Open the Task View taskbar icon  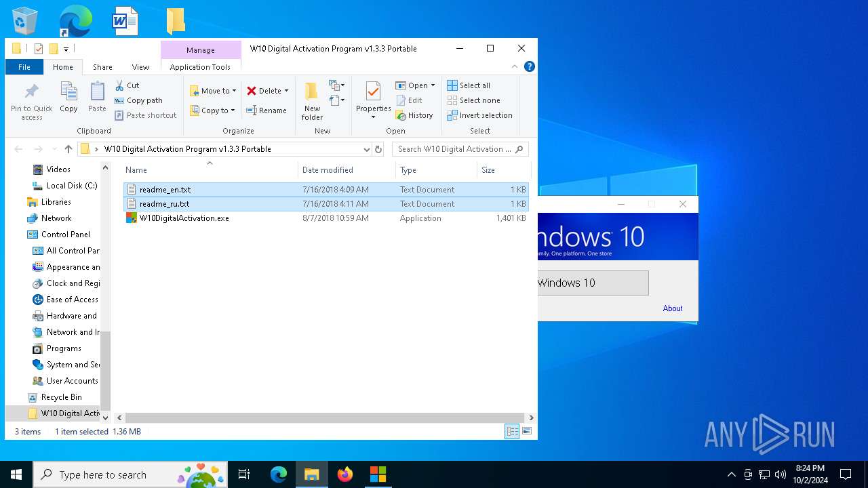point(244,474)
